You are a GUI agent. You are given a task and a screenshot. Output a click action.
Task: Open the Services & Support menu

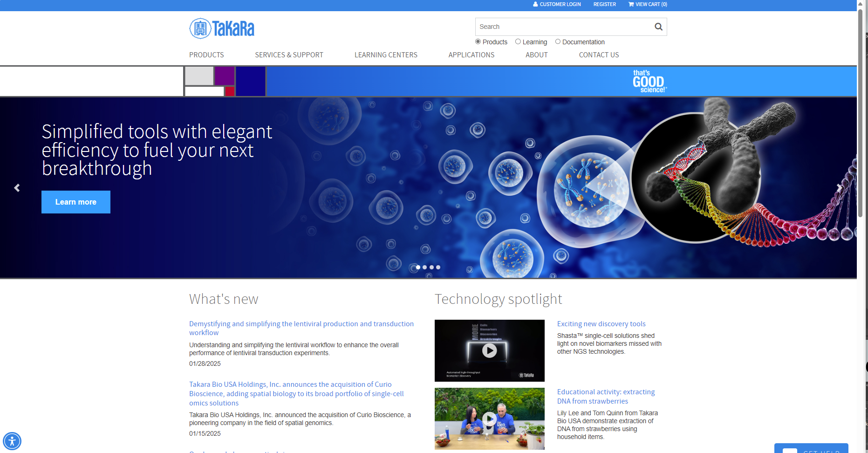[289, 55]
